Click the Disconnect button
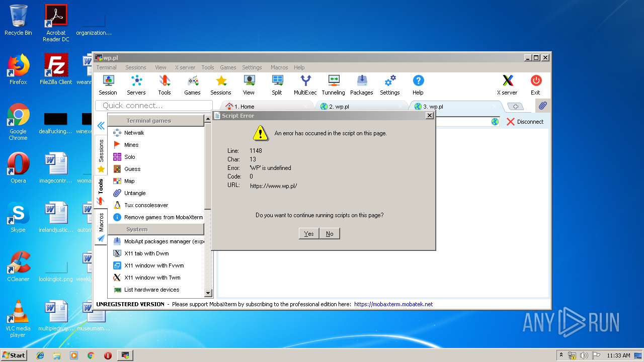Viewport: 644px width, 362px height. tap(525, 122)
